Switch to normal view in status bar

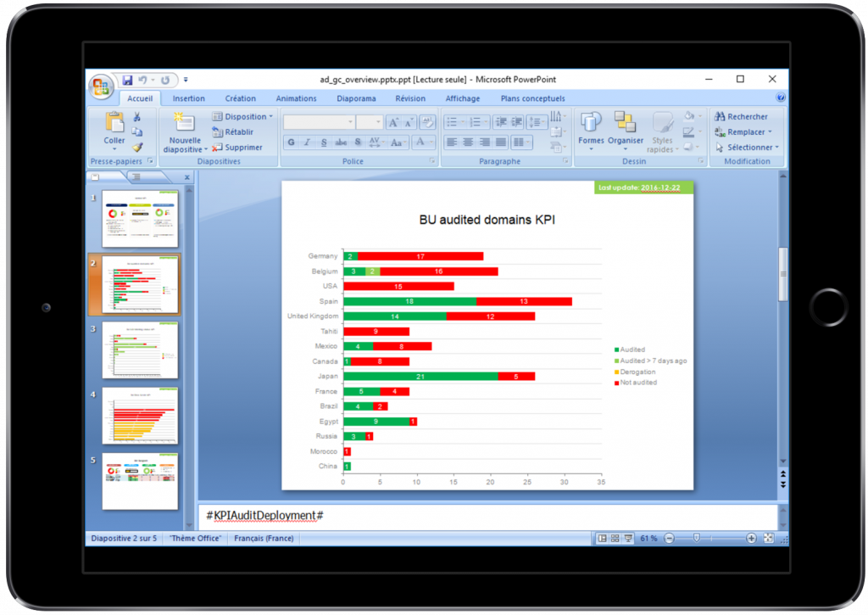602,539
